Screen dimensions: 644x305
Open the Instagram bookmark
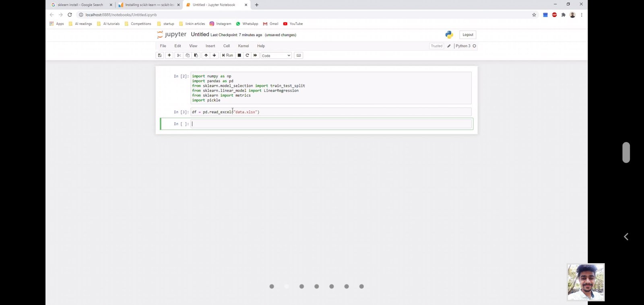click(220, 24)
